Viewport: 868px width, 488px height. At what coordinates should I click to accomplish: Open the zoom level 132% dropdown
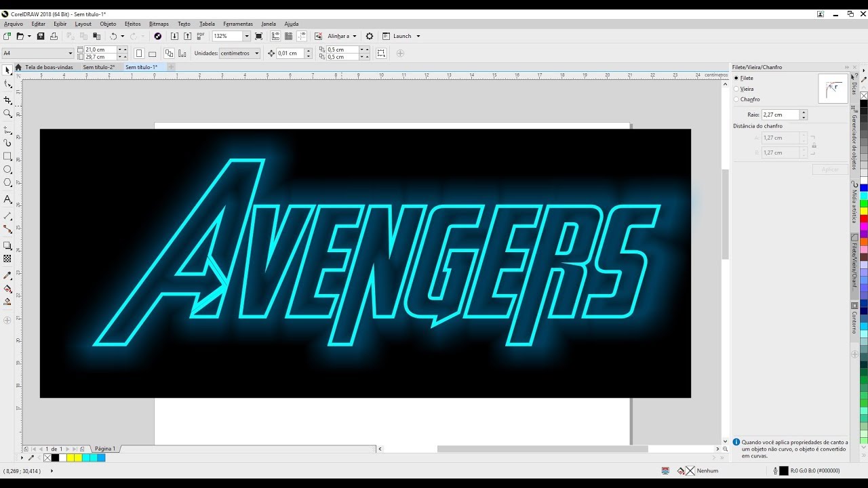[247, 36]
